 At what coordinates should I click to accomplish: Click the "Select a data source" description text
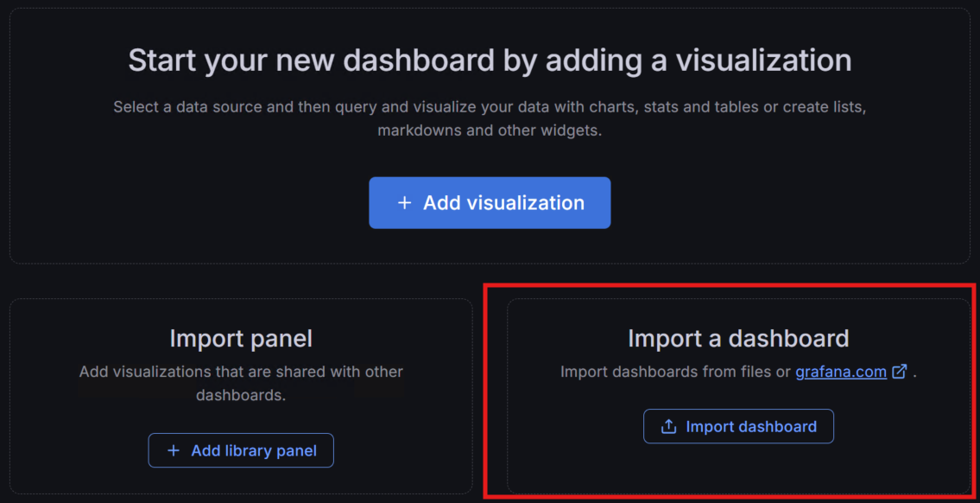click(x=490, y=108)
